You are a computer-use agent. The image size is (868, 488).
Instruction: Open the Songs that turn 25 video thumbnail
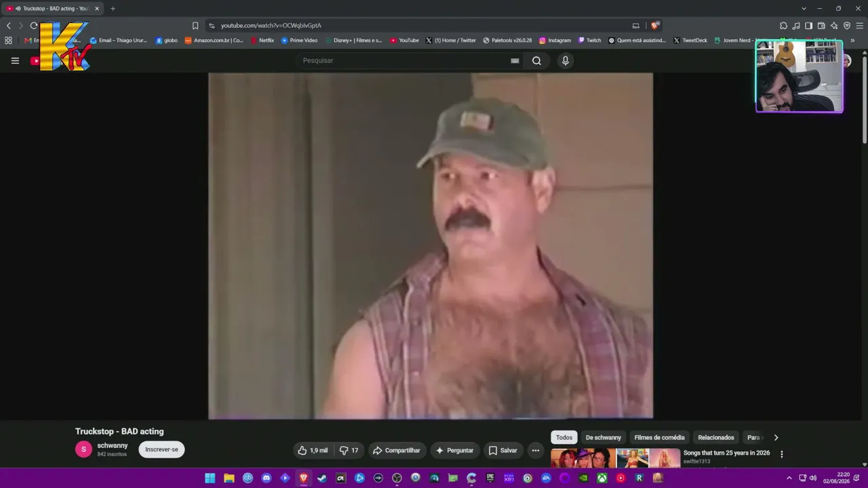[616, 458]
